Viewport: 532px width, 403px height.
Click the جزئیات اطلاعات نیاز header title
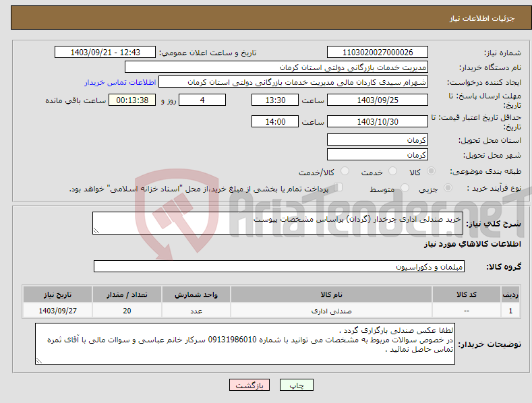click(482, 18)
